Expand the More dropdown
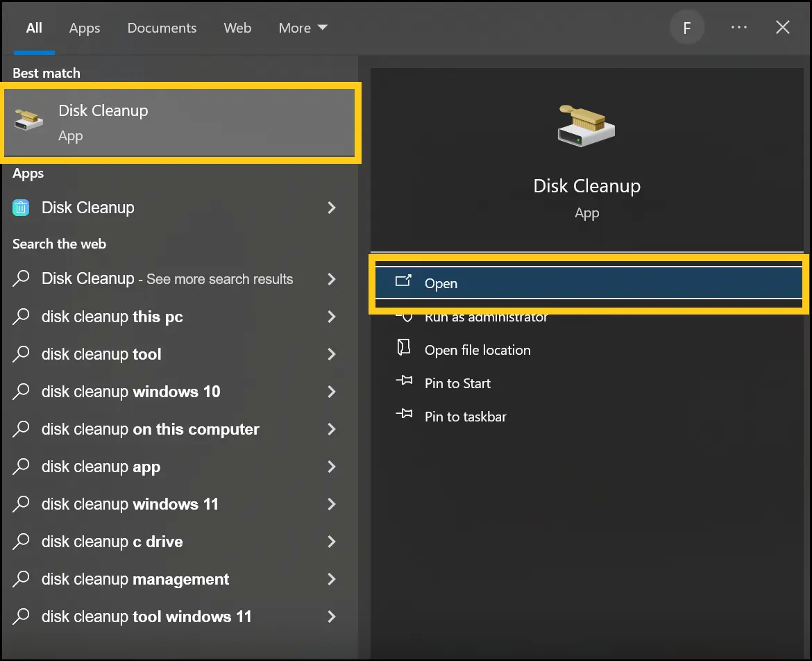The image size is (812, 661). [303, 28]
